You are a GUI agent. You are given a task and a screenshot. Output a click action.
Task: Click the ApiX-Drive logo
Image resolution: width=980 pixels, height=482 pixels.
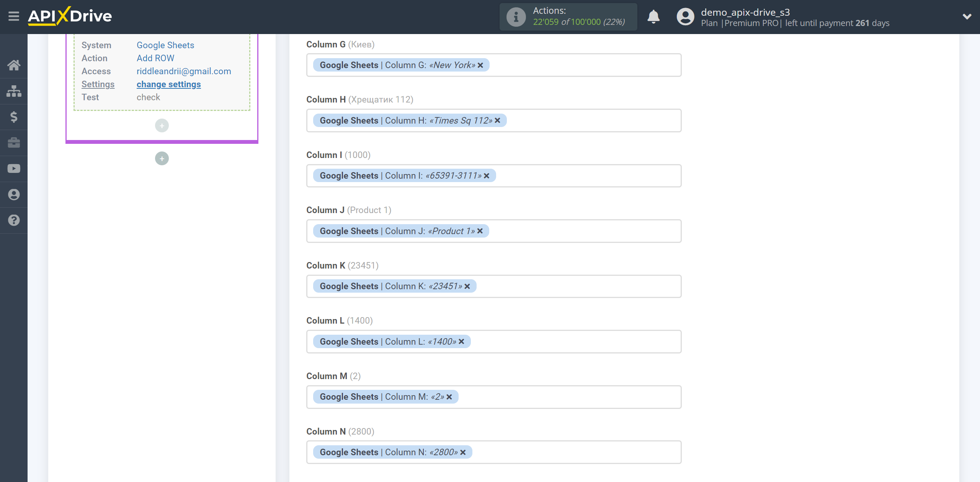pyautogui.click(x=70, y=16)
